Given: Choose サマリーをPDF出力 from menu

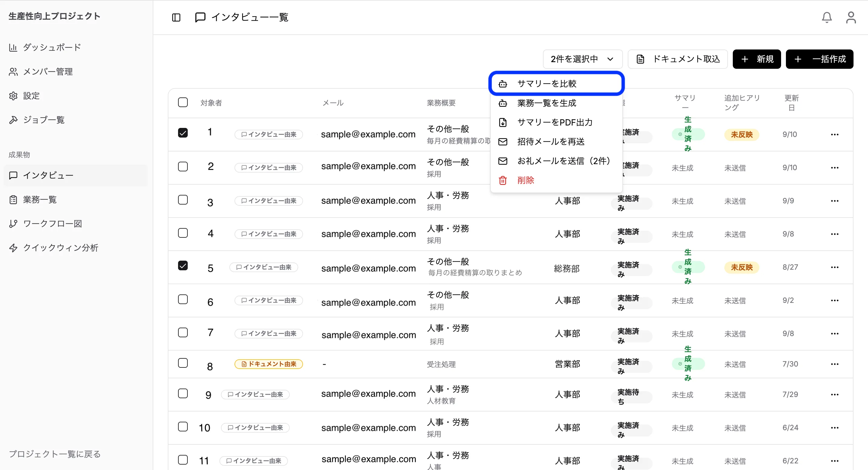Looking at the screenshot, I should click(556, 122).
